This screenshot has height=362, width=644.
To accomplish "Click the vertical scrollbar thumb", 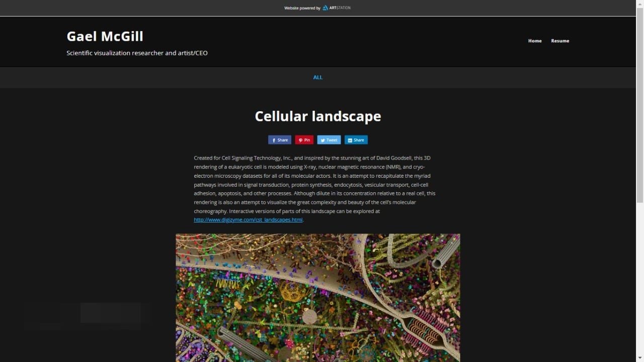I will (x=640, y=101).
